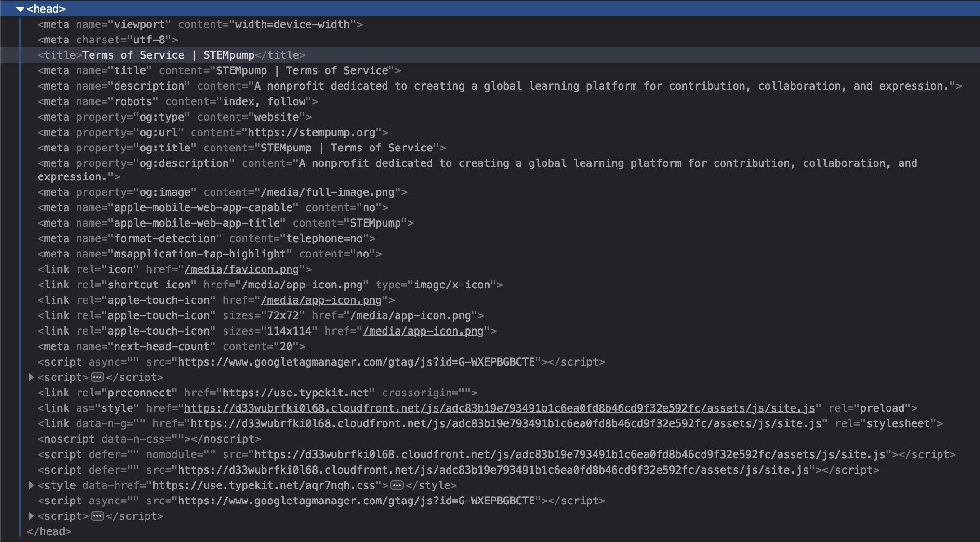Select the closing </head> tag
Image resolution: width=980 pixels, height=542 pixels.
49,531
